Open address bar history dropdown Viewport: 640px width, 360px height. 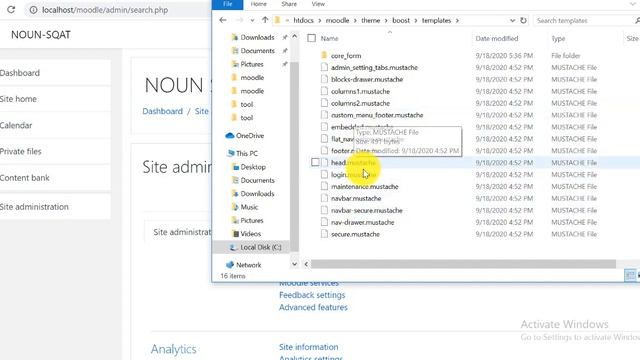pos(512,20)
